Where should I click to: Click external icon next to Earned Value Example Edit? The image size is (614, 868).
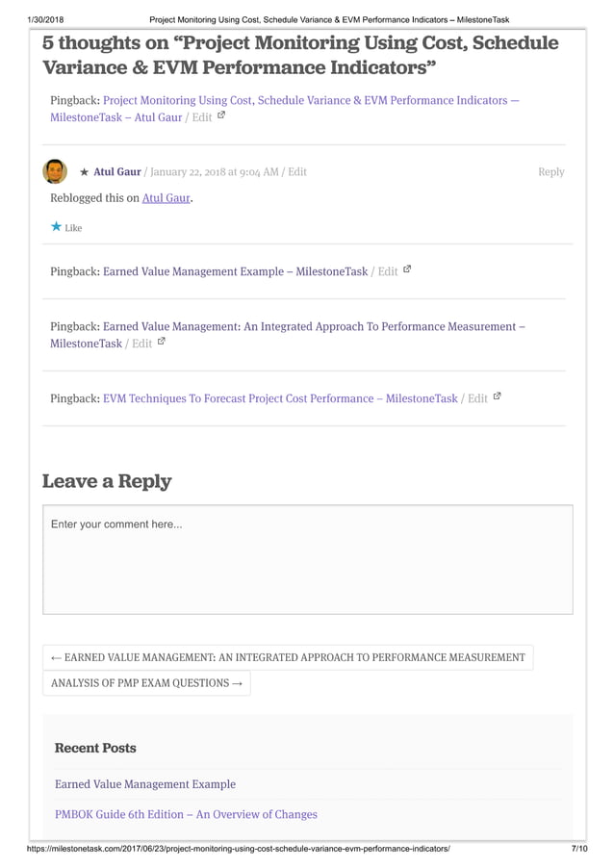408,270
